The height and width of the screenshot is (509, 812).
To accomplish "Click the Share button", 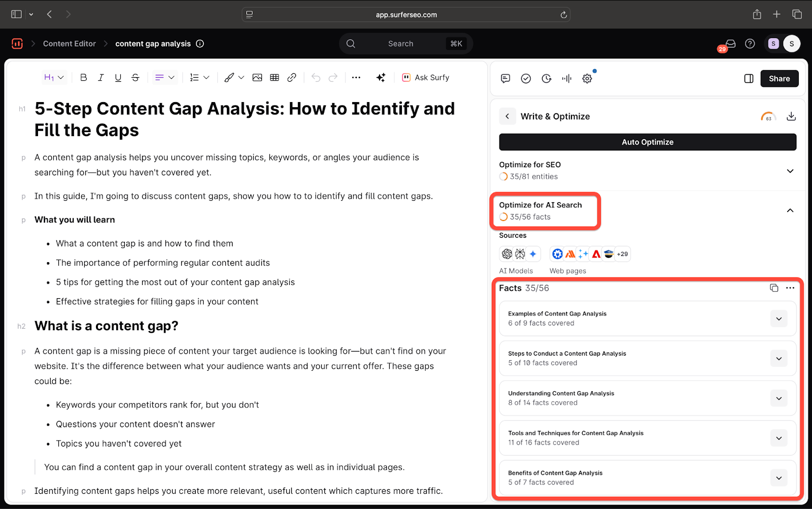I will tap(779, 79).
